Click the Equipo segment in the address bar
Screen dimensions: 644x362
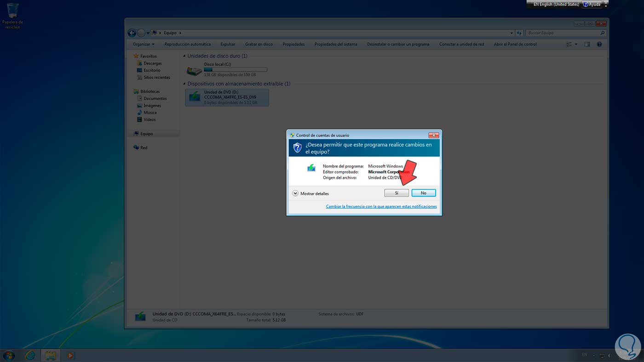click(x=170, y=33)
